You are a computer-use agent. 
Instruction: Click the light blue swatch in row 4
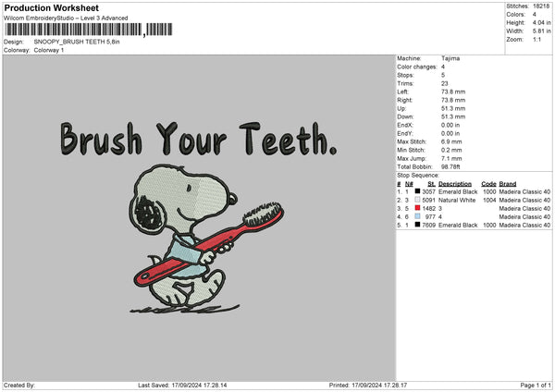(418, 216)
